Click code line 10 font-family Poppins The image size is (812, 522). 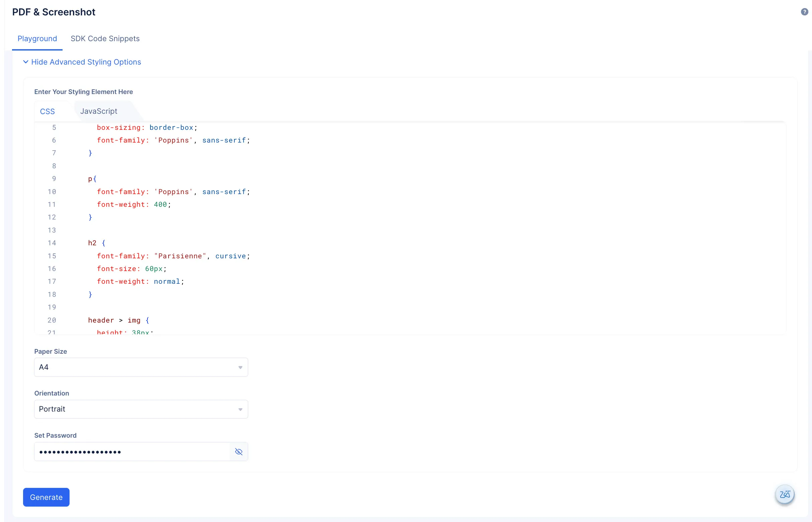[174, 192]
